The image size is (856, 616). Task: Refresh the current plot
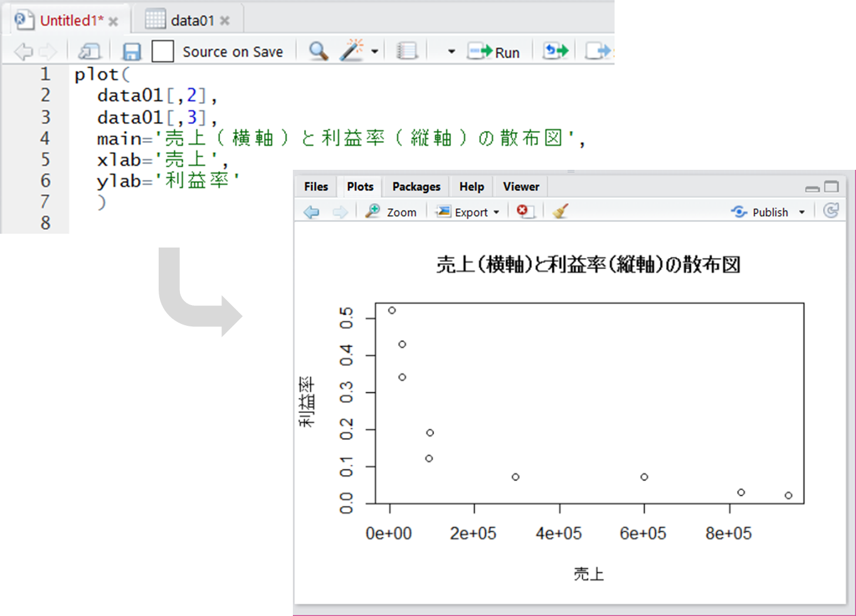(831, 211)
